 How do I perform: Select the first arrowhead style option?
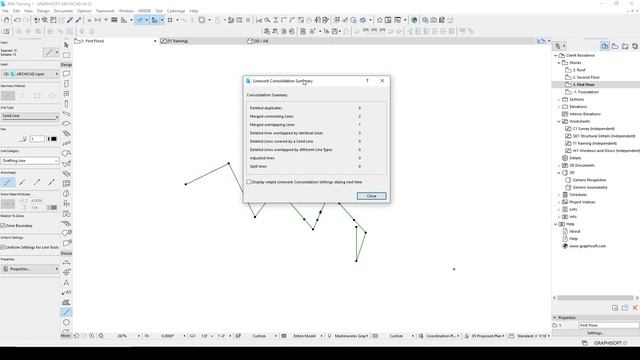pyautogui.click(x=8, y=182)
